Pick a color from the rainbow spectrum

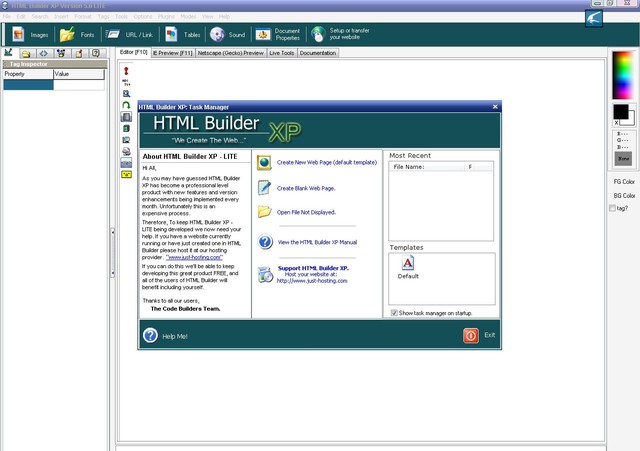point(623,75)
